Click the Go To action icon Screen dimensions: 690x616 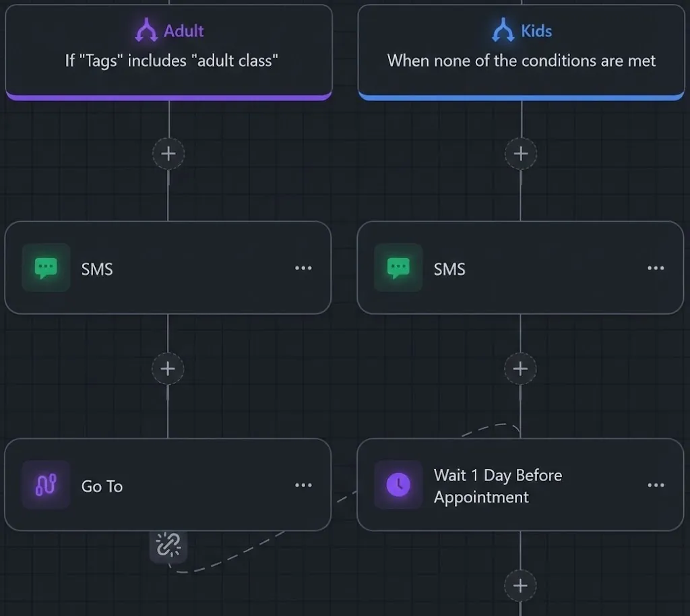46,485
